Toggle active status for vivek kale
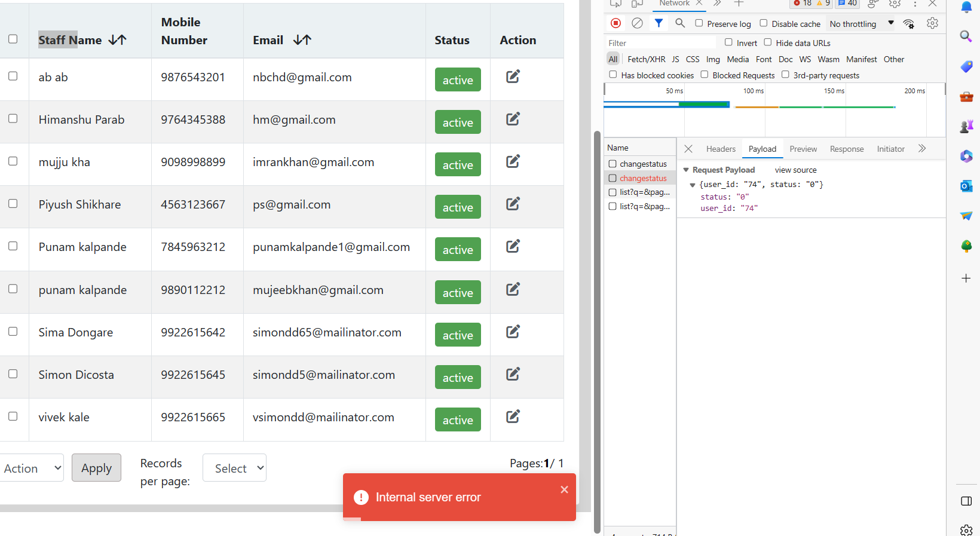Image resolution: width=980 pixels, height=536 pixels. click(458, 419)
